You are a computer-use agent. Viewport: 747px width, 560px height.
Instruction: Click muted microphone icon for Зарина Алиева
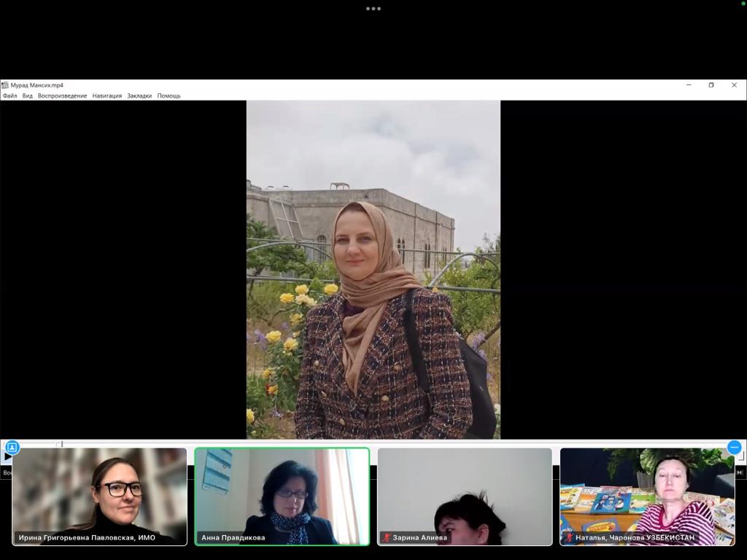click(386, 538)
